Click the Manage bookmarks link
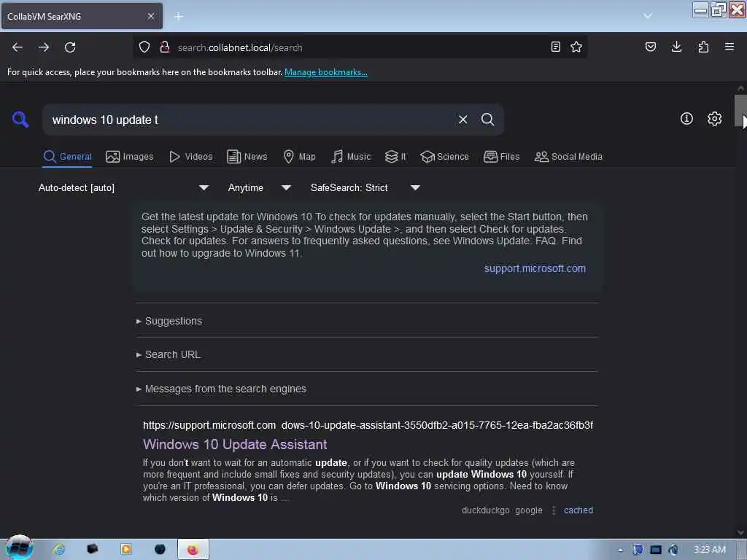The height and width of the screenshot is (560, 747). [326, 72]
